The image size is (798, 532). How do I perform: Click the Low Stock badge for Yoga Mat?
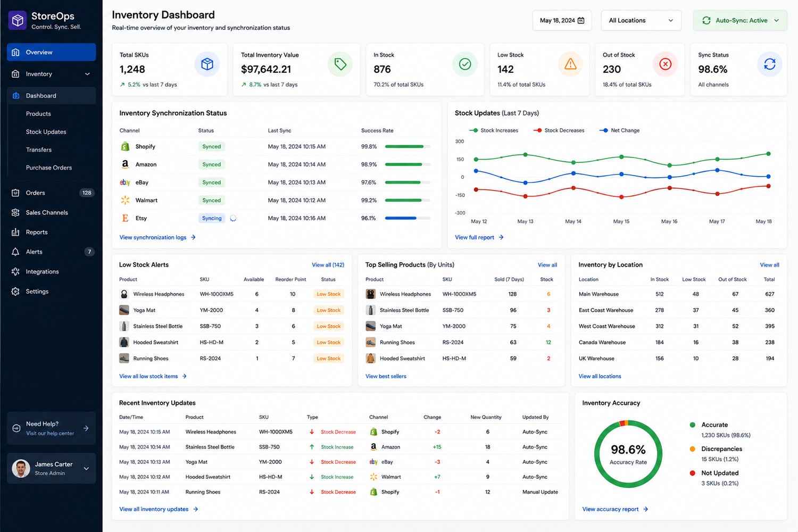(x=329, y=310)
